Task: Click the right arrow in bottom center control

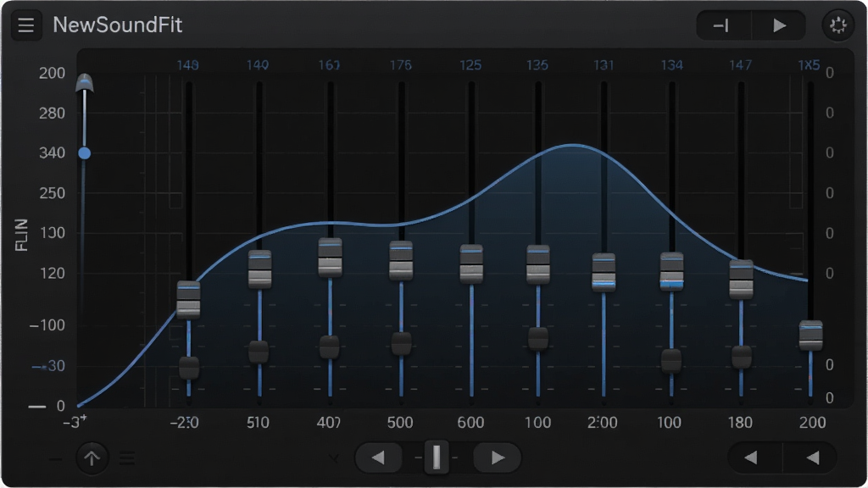Action: tap(497, 458)
